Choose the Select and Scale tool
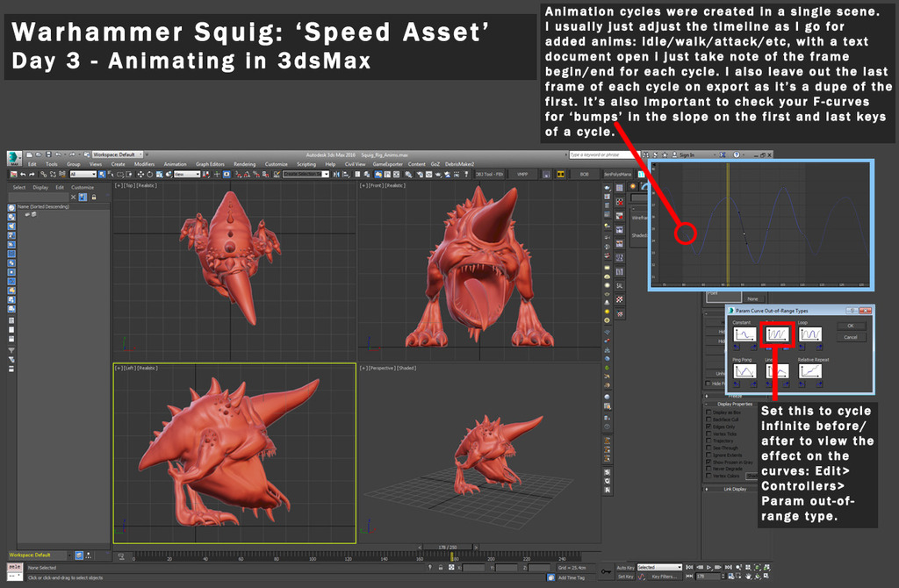This screenshot has width=899, height=588. tap(160, 175)
